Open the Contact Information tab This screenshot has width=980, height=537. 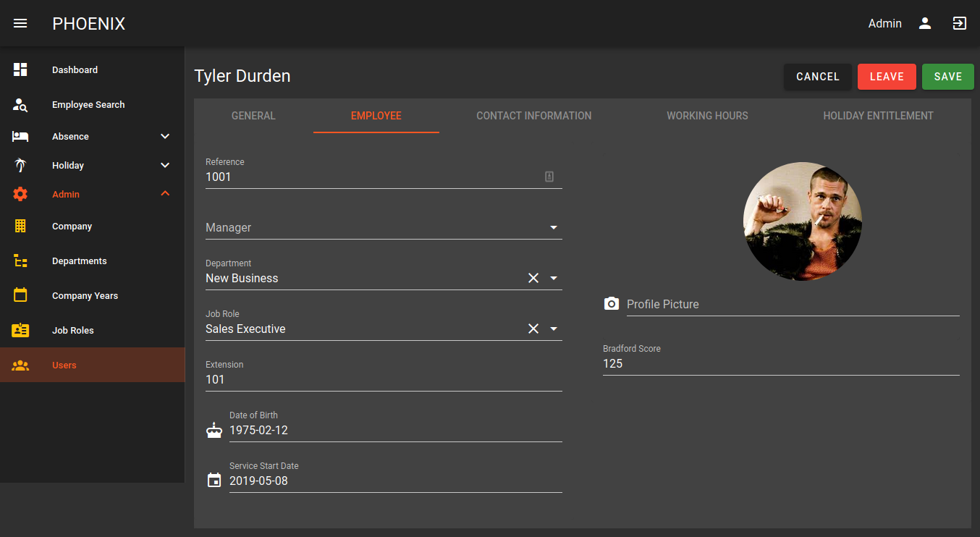(534, 116)
